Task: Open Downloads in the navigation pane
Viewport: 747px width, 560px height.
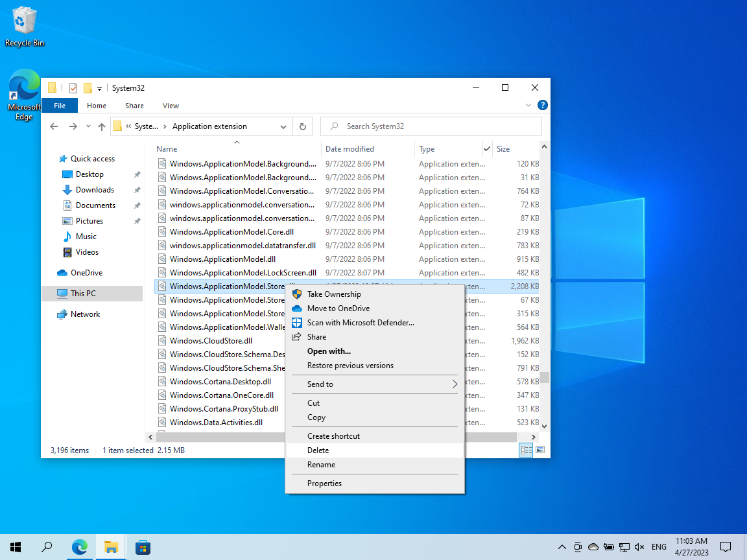Action: tap(95, 190)
